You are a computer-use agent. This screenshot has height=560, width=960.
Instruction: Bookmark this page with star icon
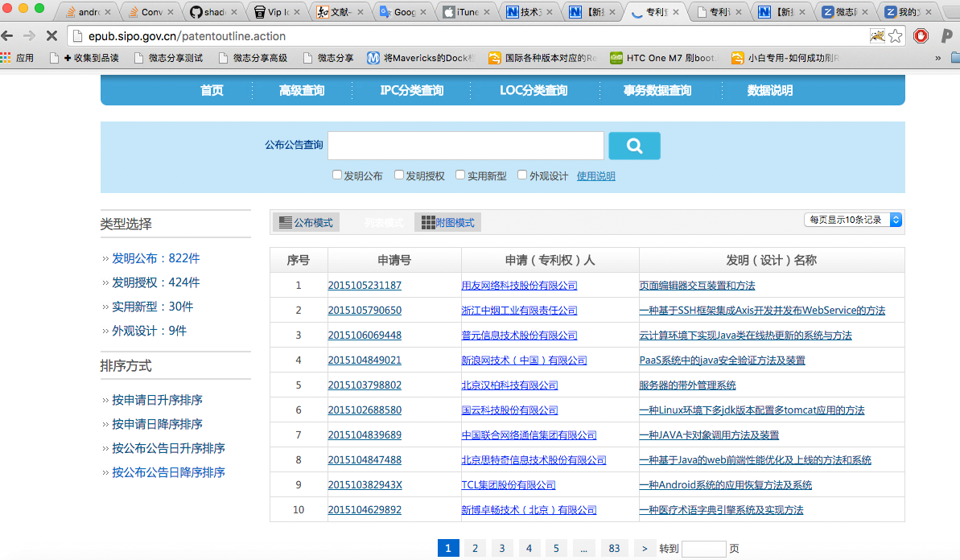895,36
